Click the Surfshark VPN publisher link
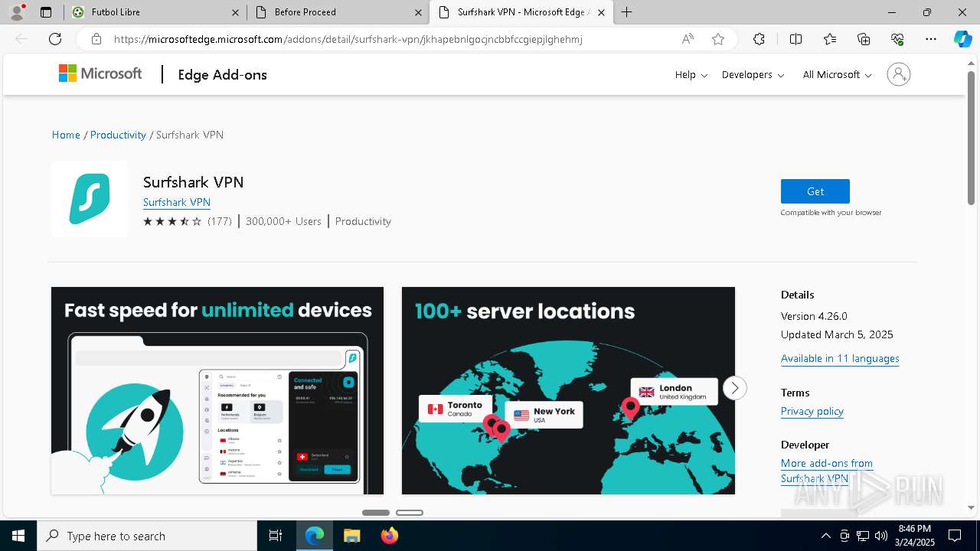 pos(177,202)
